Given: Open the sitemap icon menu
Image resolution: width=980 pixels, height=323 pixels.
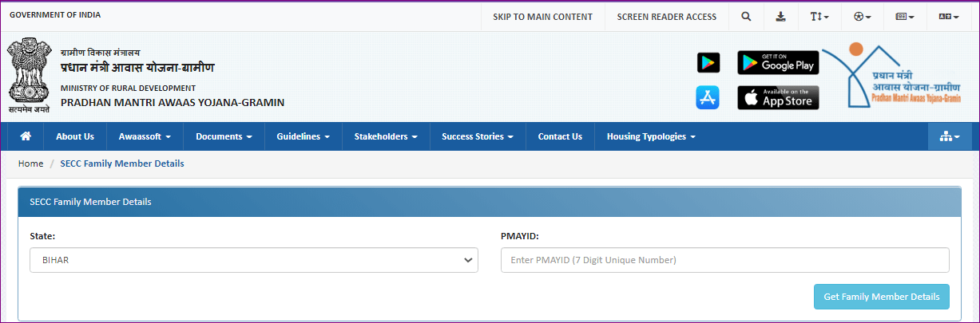Looking at the screenshot, I should (950, 136).
